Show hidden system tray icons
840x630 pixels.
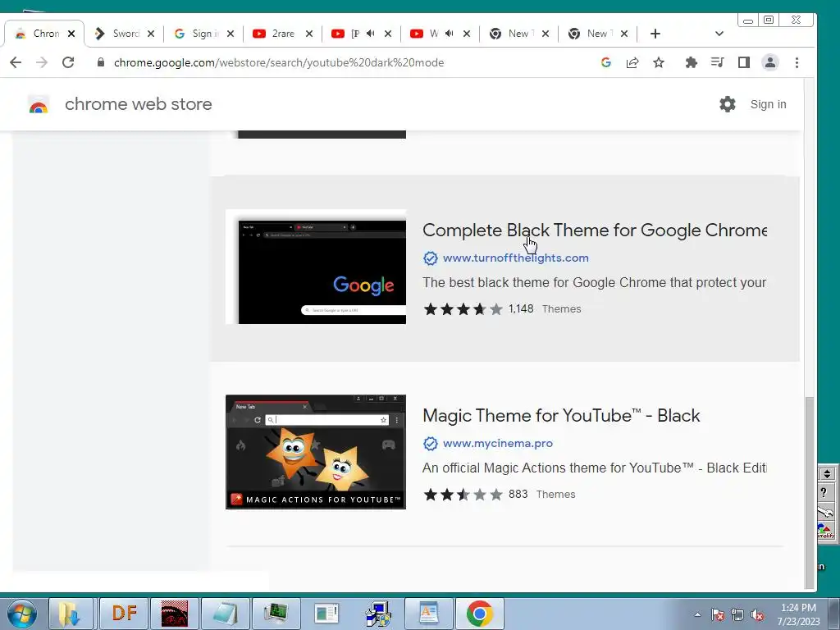point(697,614)
